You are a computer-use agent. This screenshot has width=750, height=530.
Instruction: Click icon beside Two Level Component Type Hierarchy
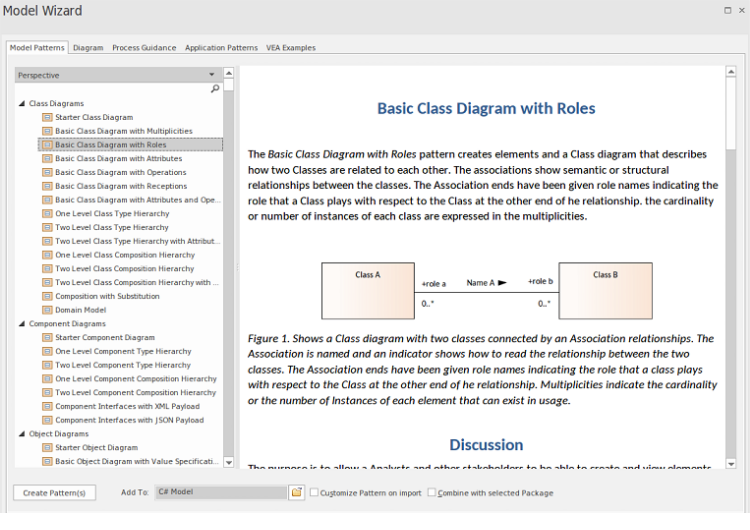pos(47,365)
